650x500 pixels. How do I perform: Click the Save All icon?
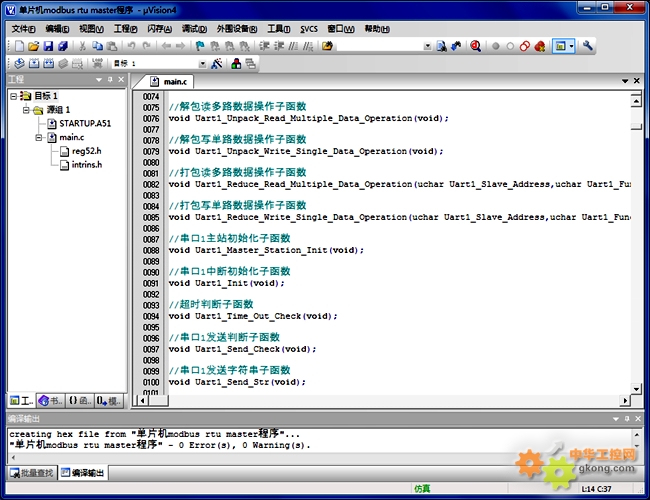click(x=63, y=46)
